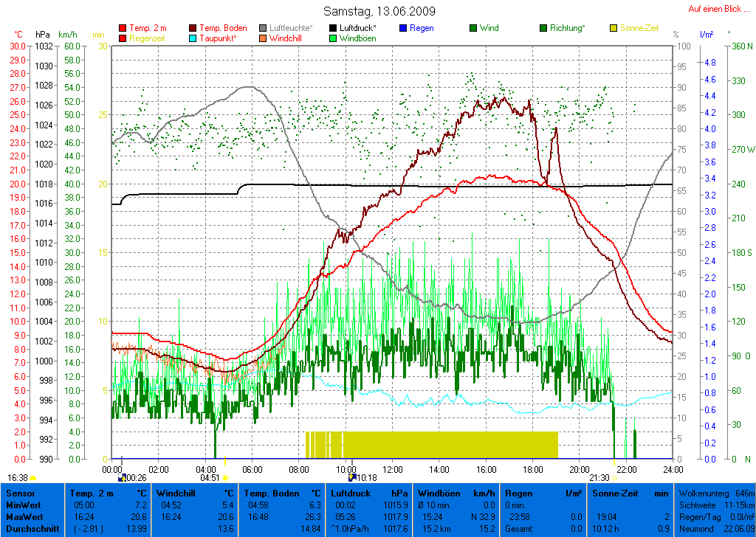Screen dimensions: 756x537
Task: Click the bright green Windböen legend swatch
Action: tap(333, 38)
